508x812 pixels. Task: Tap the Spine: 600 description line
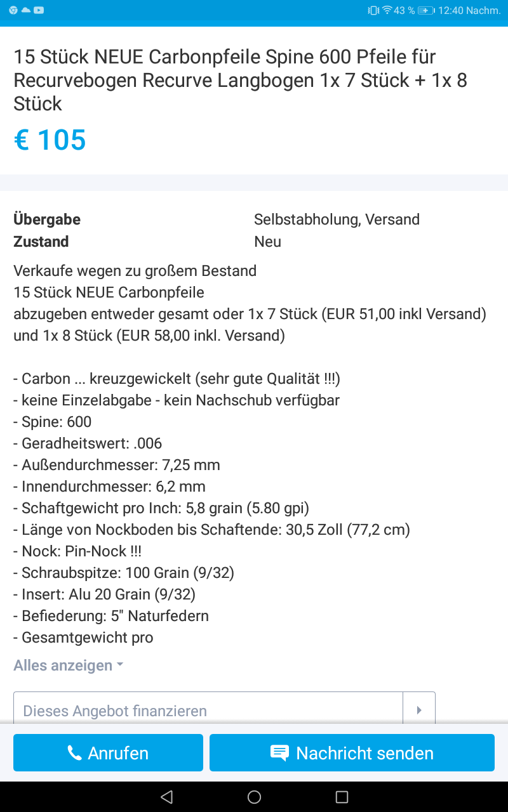53,422
